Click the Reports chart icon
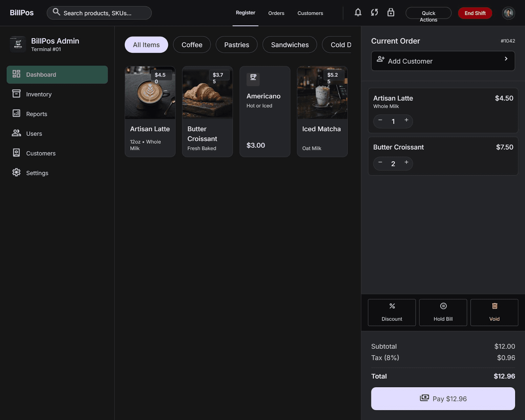This screenshot has height=420, width=525. pos(16,113)
